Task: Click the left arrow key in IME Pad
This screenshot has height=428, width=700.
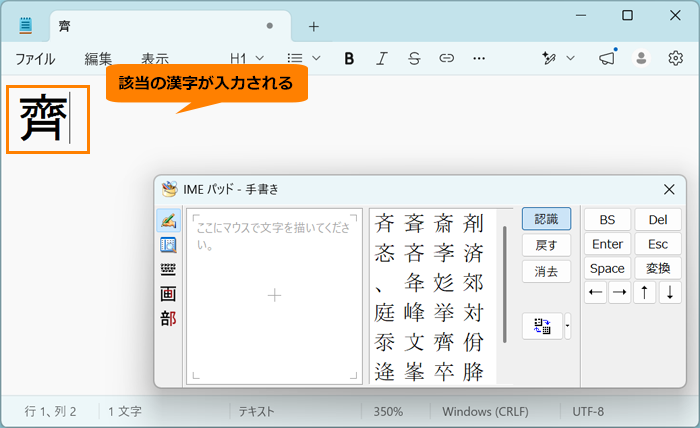Action: coord(596,293)
